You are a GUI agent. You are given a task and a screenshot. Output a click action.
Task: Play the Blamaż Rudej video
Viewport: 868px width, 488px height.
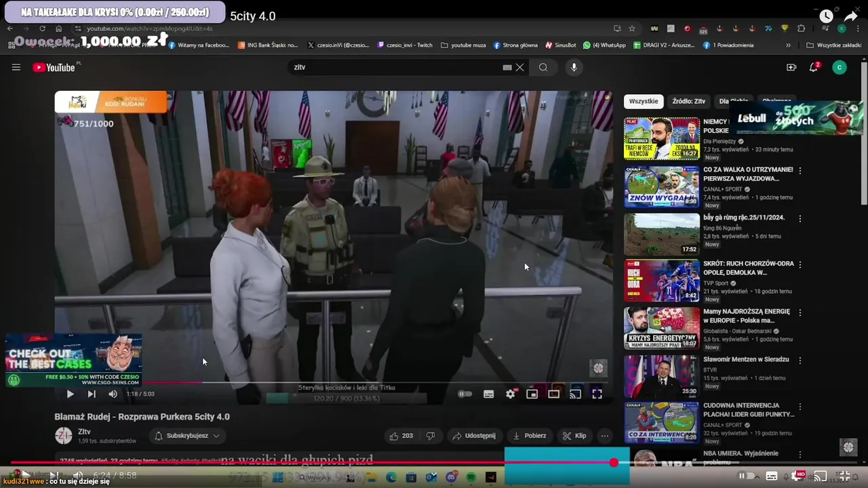pyautogui.click(x=70, y=394)
